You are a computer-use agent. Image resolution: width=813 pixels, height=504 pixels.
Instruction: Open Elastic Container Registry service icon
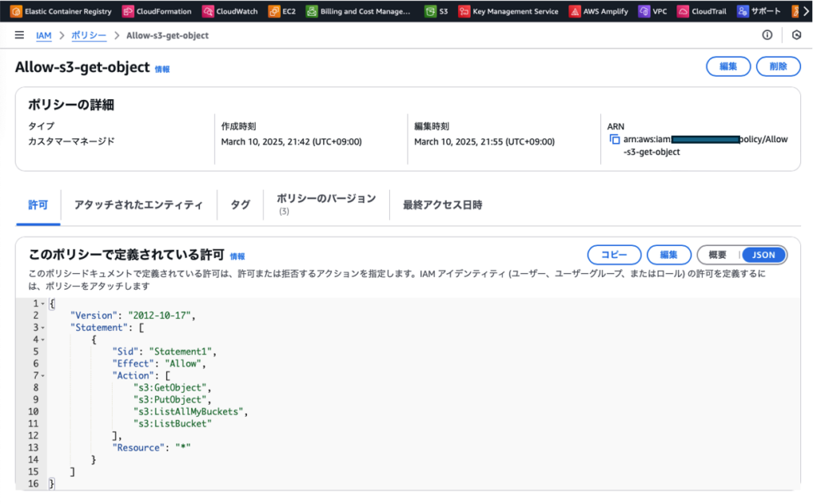tap(16, 11)
